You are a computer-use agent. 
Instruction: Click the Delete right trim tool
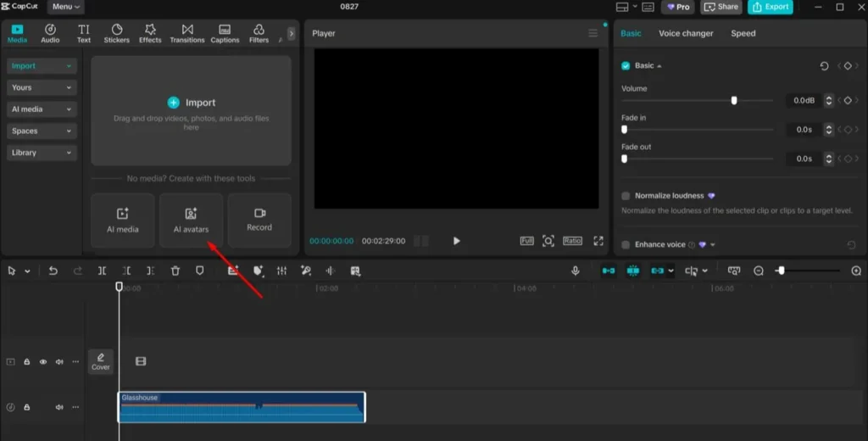pyautogui.click(x=151, y=271)
